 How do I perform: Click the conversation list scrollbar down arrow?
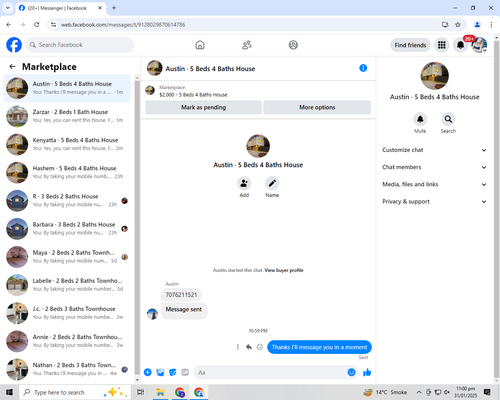coord(137,380)
